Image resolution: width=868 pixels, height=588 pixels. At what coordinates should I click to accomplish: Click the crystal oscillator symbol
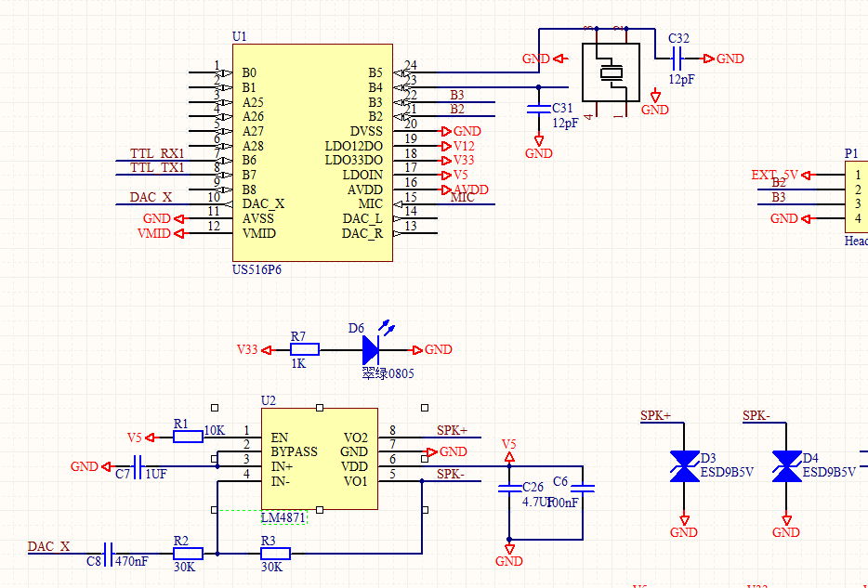(x=611, y=72)
